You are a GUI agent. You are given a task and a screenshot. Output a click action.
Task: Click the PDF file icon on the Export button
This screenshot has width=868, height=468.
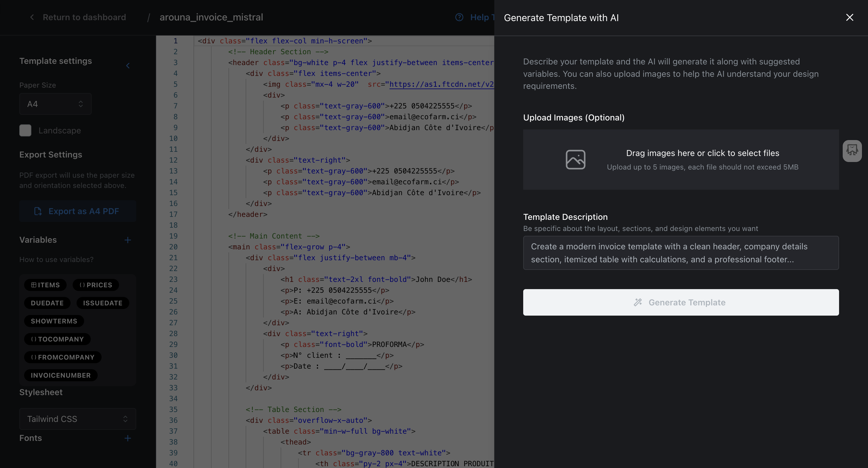(x=38, y=211)
